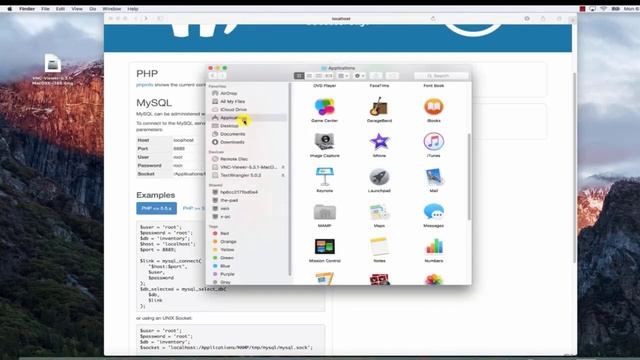Switch Finder to column view
The width and height of the screenshot is (640, 360).
coord(319,76)
